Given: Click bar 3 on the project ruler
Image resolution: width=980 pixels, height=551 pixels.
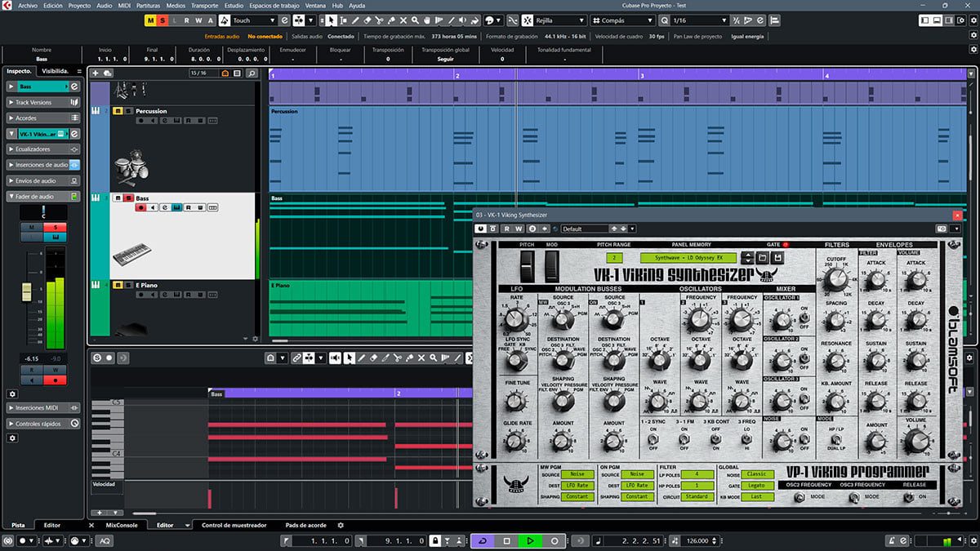Looking at the screenshot, I should coord(642,74).
